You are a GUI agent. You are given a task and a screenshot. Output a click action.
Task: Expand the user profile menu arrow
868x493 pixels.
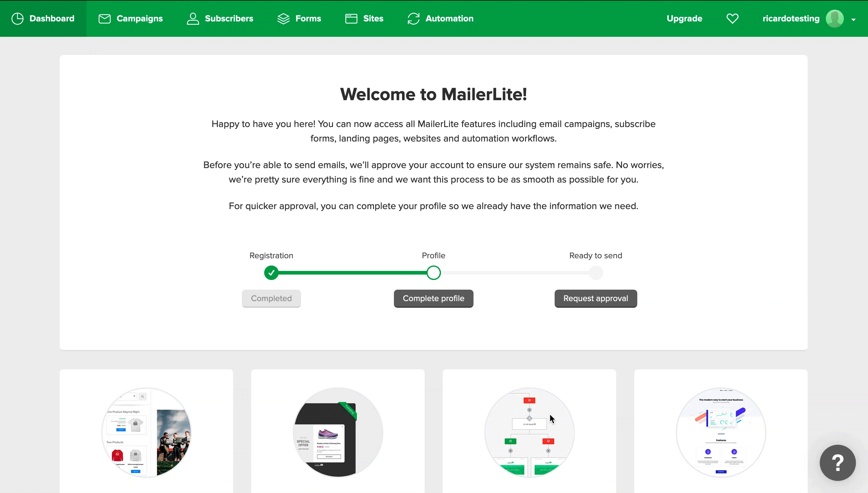click(853, 19)
